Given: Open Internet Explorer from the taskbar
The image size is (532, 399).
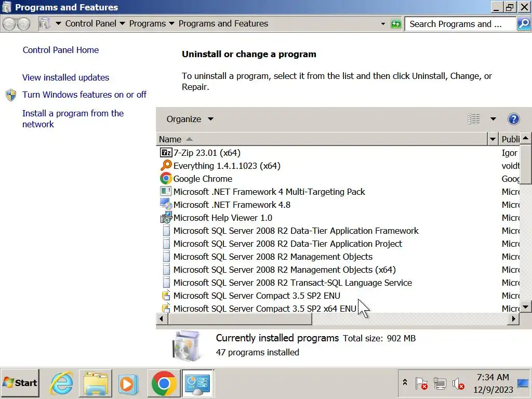Looking at the screenshot, I should pyautogui.click(x=61, y=383).
